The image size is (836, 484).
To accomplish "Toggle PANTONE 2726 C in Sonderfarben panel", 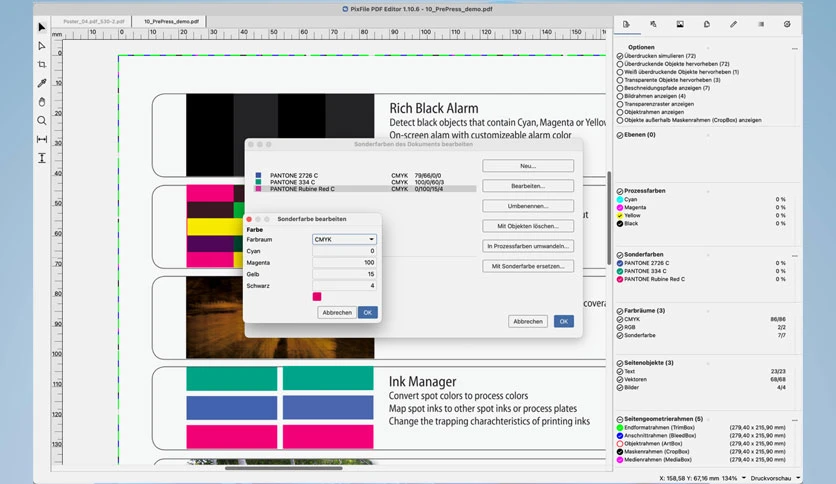I will pos(620,263).
